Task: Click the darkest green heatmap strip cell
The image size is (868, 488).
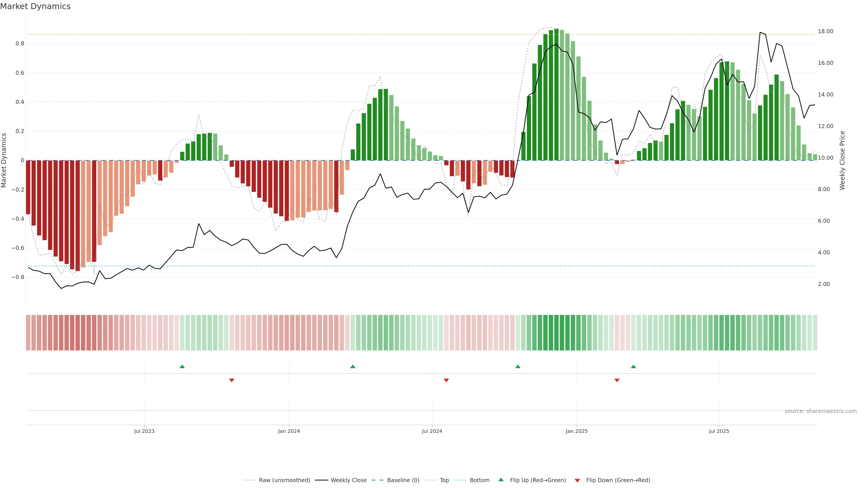Action: (x=556, y=332)
